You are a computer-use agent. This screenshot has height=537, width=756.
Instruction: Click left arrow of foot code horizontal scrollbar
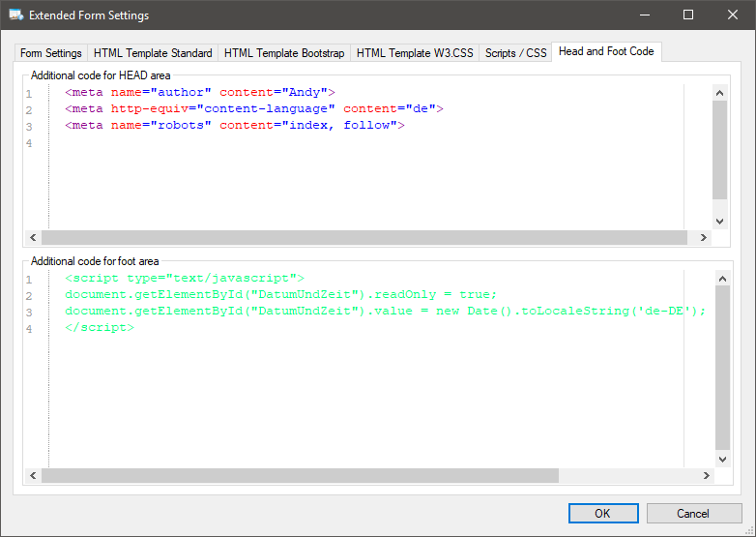point(33,476)
